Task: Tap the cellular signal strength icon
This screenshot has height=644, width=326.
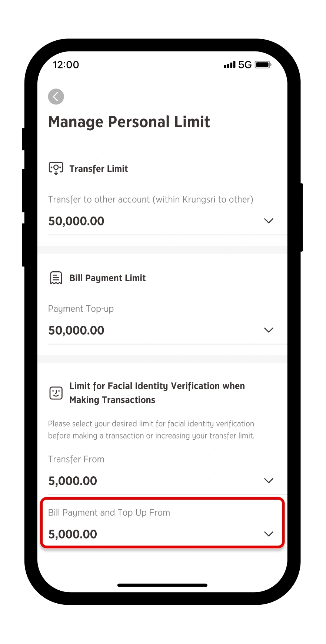Action: coord(229,65)
